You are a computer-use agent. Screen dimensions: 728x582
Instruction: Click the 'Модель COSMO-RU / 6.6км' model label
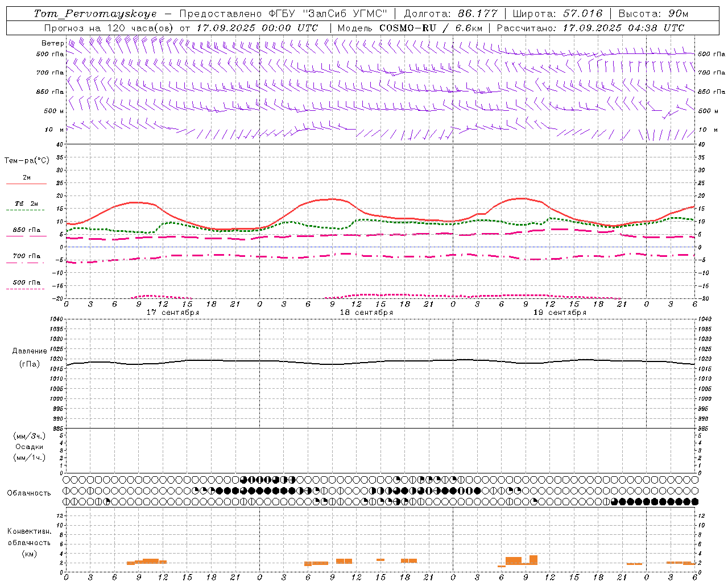tap(409, 28)
